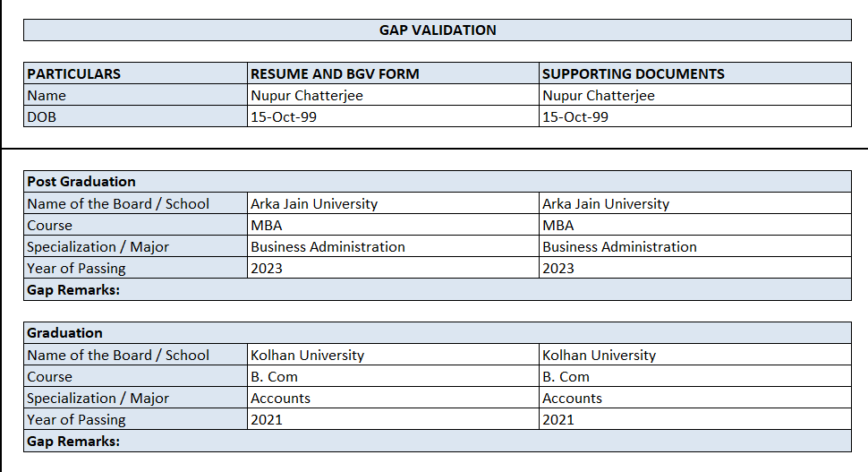Select Kolhan University in Supporting Documents column
The image size is (868, 472).
pos(599,356)
